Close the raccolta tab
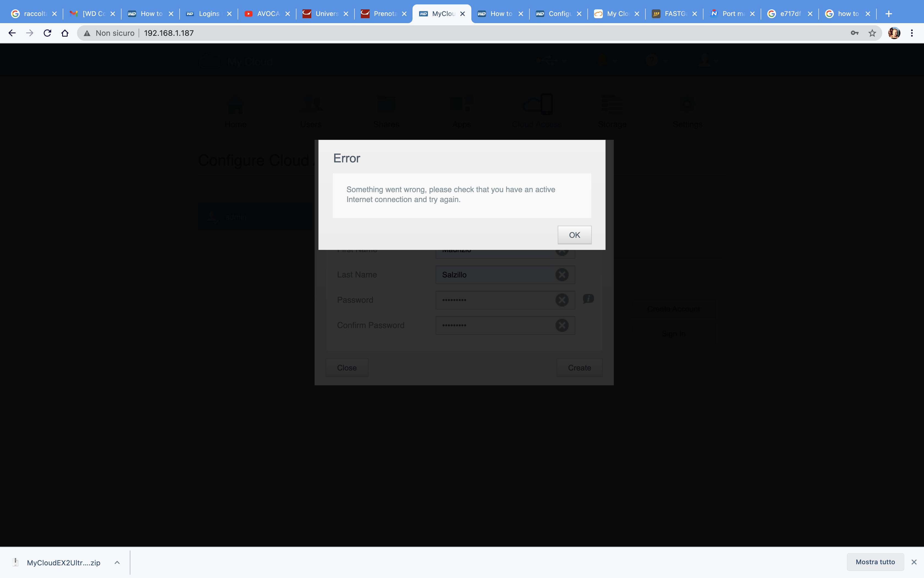The image size is (924, 578). click(55, 14)
